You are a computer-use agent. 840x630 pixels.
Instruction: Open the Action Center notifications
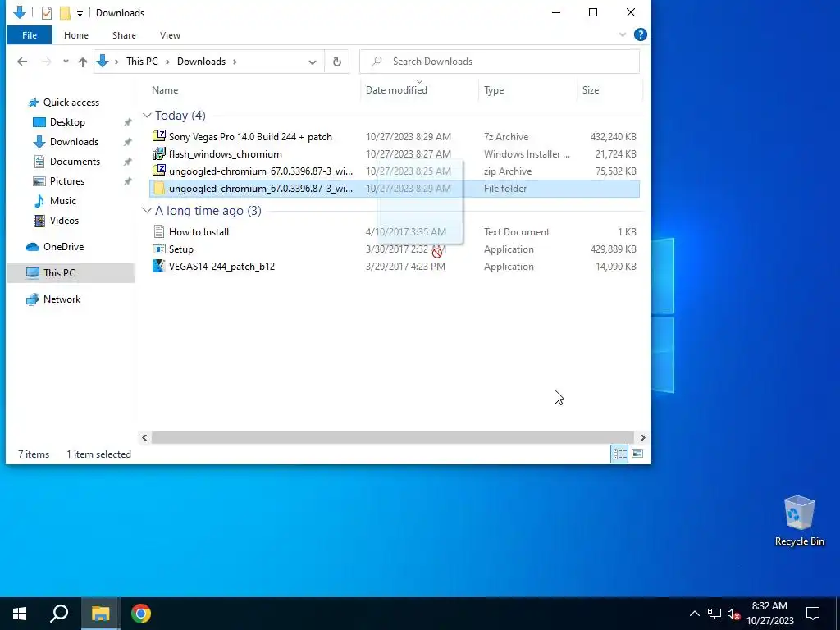pos(813,614)
